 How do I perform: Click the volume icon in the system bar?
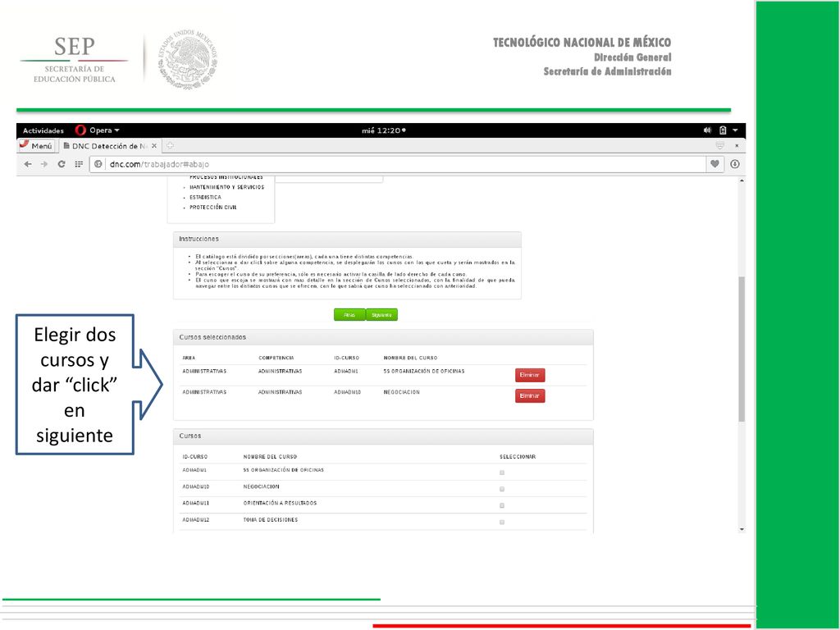tap(707, 130)
